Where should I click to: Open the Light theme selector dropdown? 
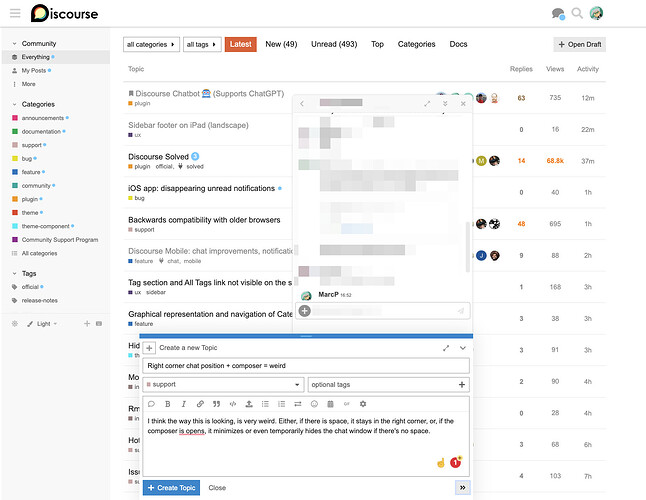pyautogui.click(x=43, y=324)
